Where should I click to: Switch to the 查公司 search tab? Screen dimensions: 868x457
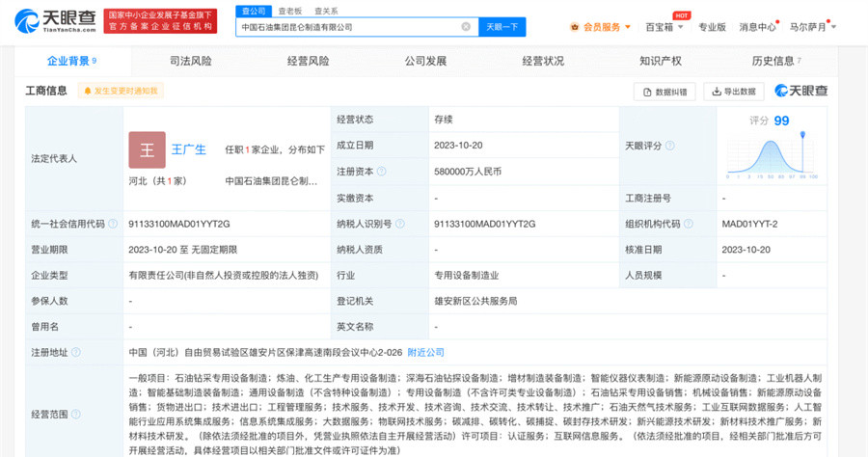pos(254,11)
